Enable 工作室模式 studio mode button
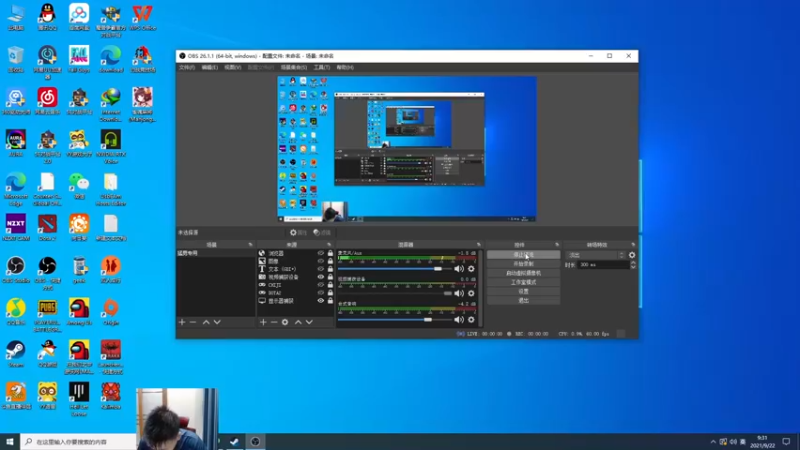The height and width of the screenshot is (450, 800). (523, 282)
